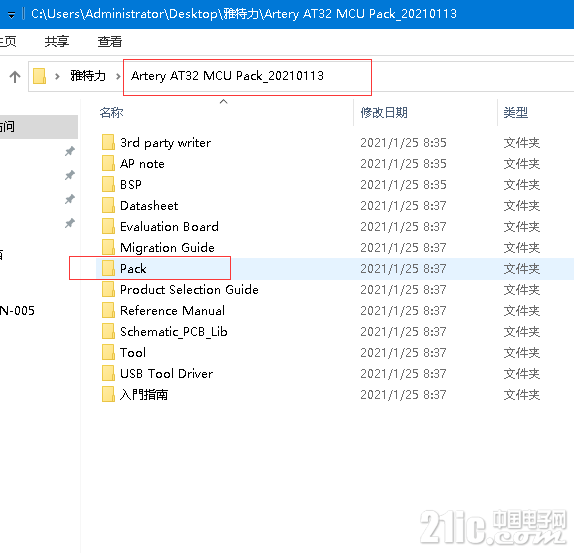This screenshot has width=574, height=553.
Task: Open the 查看 ribbon tab
Action: [x=109, y=41]
